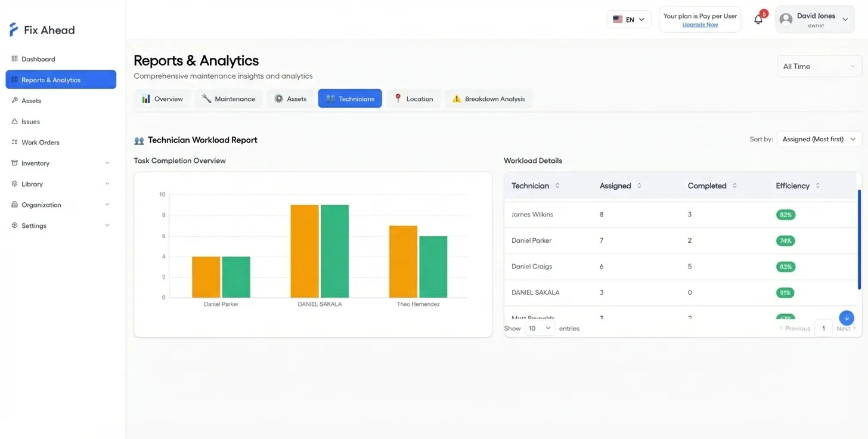Click the Workload Details table vertical scrollbar
868x439 pixels.
coord(859,240)
